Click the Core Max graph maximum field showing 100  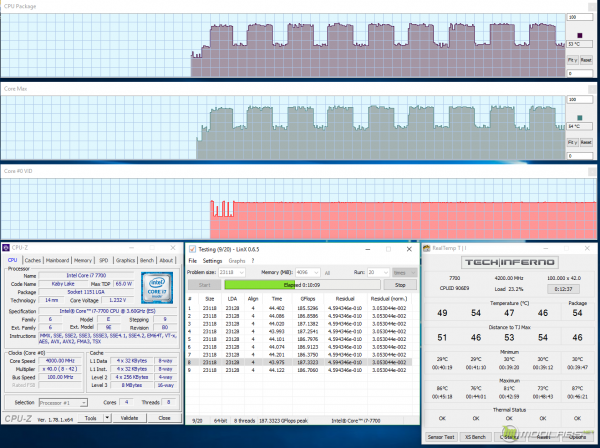(x=579, y=99)
